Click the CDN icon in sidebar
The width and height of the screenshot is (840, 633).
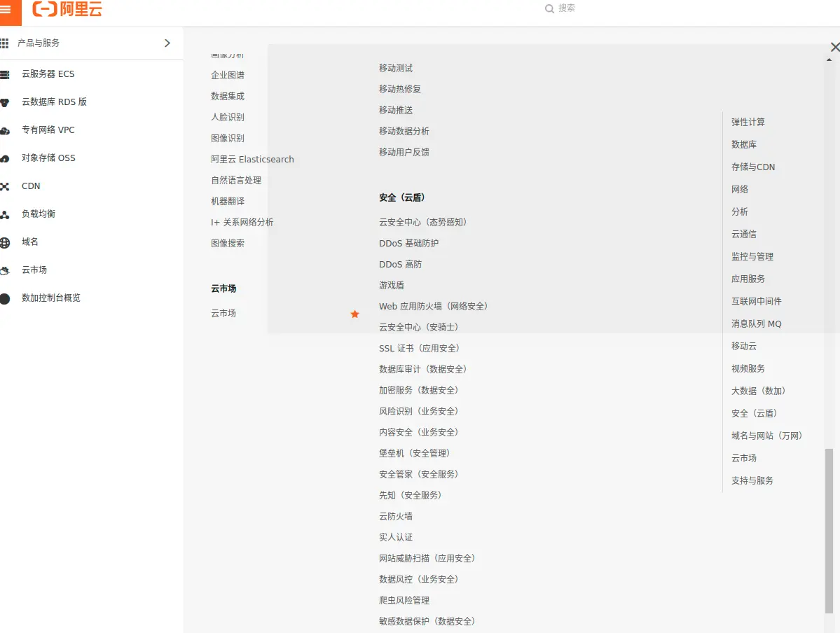5,186
